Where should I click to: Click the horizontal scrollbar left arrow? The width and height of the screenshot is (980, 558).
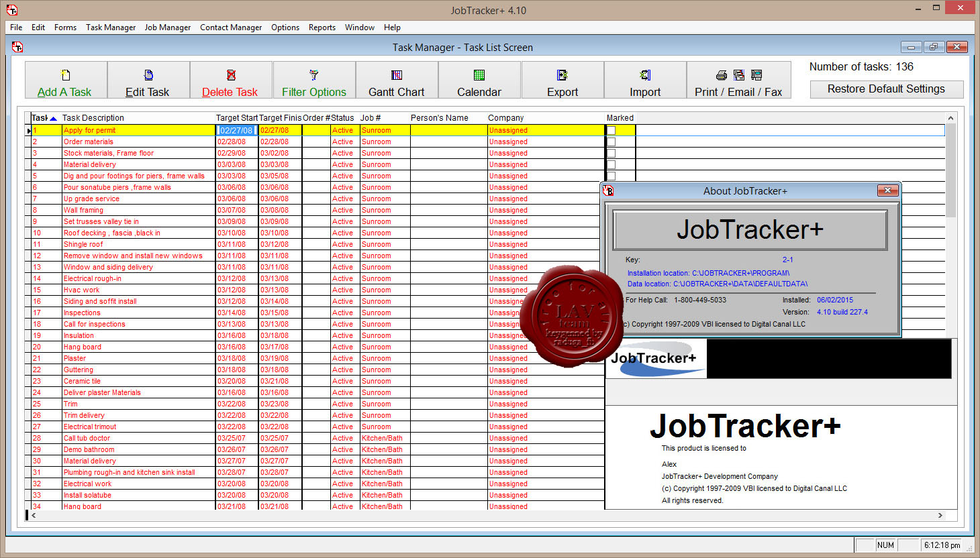click(x=34, y=515)
